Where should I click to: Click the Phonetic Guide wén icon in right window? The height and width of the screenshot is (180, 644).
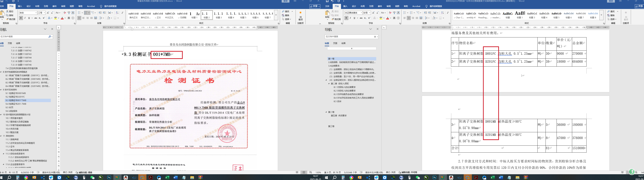[394, 13]
